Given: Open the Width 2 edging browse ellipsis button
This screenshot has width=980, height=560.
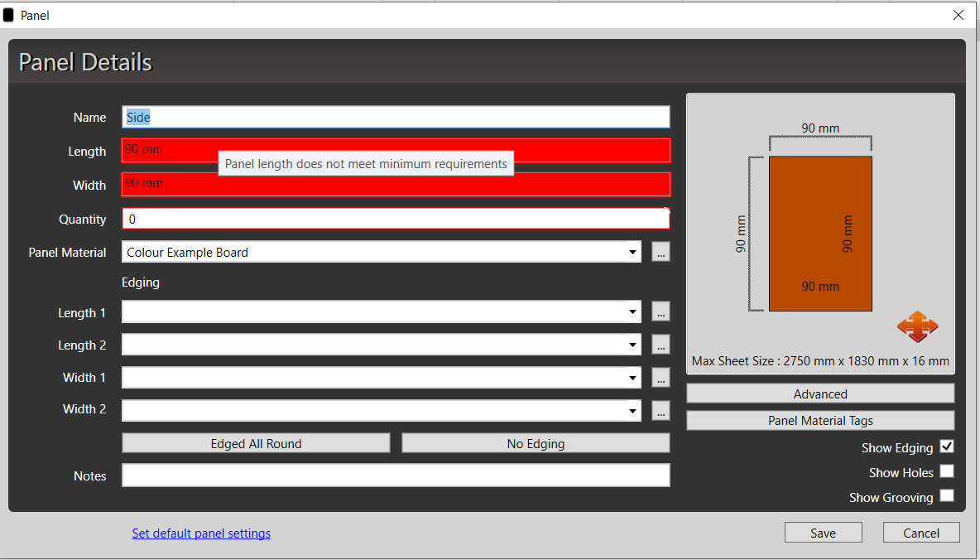Looking at the screenshot, I should click(661, 410).
